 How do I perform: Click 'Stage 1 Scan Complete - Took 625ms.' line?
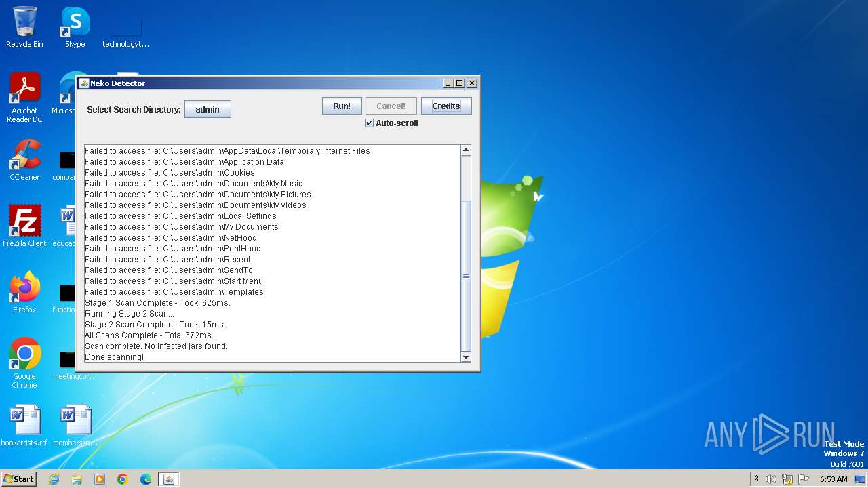tap(157, 303)
